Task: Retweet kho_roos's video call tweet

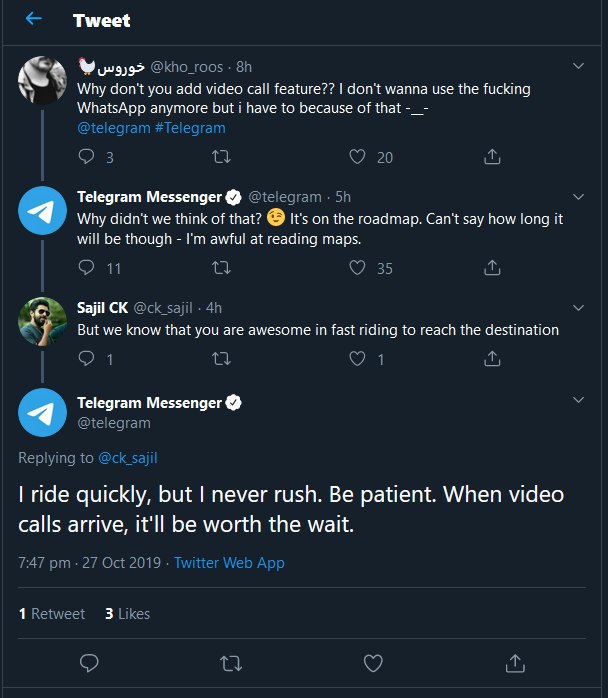Action: point(223,157)
